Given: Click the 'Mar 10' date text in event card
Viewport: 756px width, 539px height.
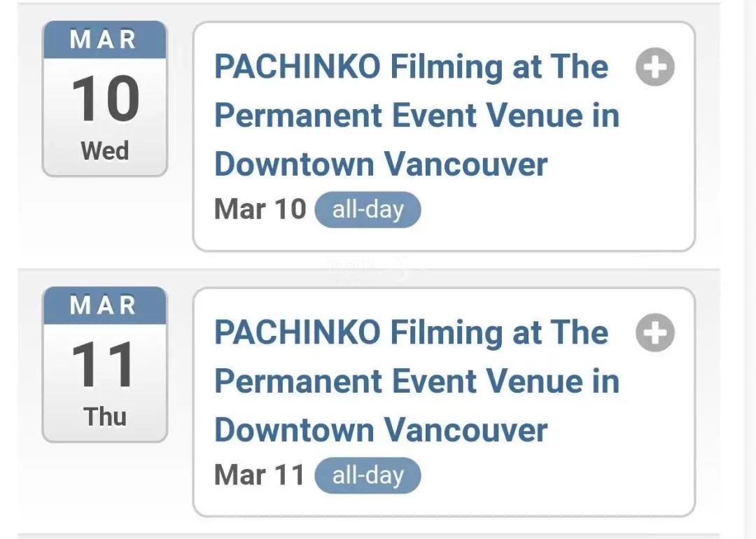Looking at the screenshot, I should coord(260,209).
